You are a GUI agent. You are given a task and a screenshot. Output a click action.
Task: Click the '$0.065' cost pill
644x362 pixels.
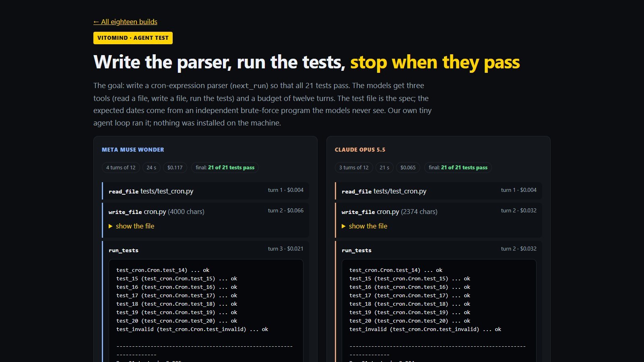(x=408, y=167)
